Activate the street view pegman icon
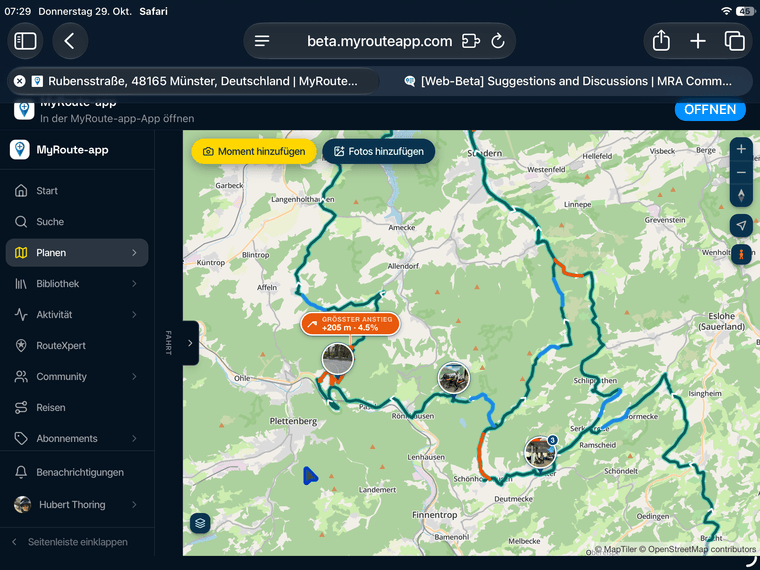The width and height of the screenshot is (760, 570). pyautogui.click(x=741, y=253)
